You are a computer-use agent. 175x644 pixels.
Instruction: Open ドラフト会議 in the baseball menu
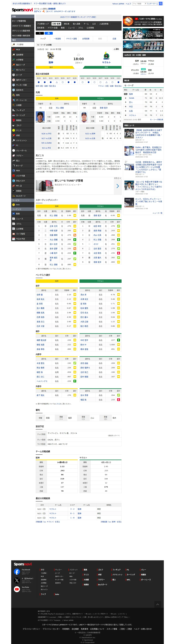[x=52, y=28]
